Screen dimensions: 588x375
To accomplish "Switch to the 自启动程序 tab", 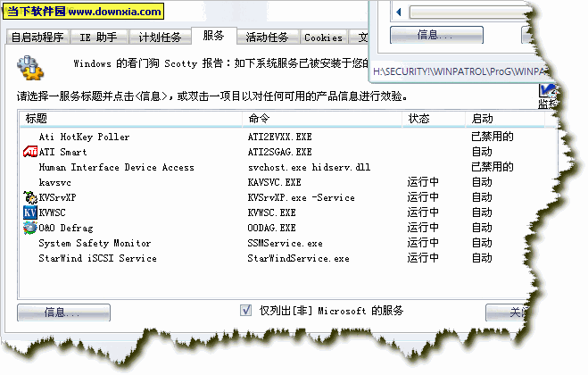I will pos(37,37).
